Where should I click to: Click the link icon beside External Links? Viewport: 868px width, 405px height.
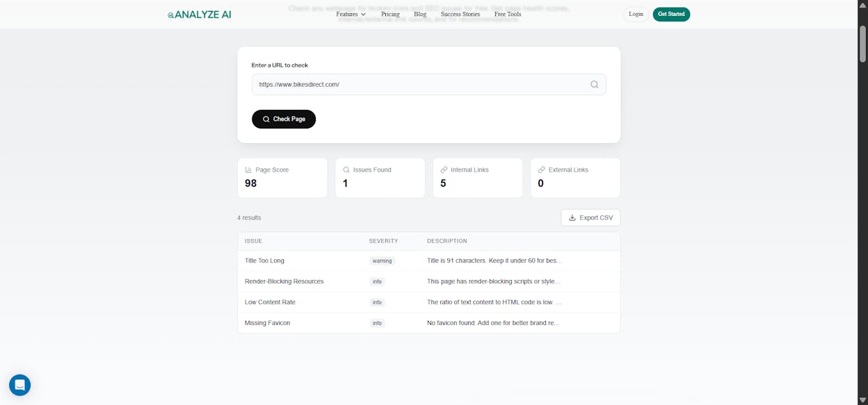541,170
